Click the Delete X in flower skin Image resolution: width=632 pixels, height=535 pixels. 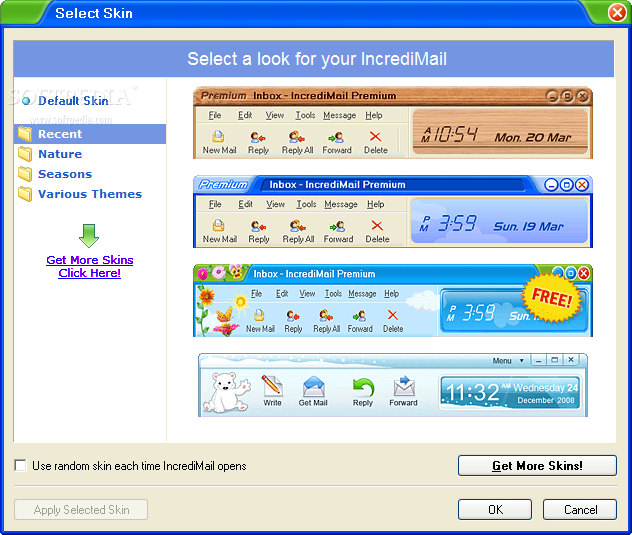pos(393,315)
